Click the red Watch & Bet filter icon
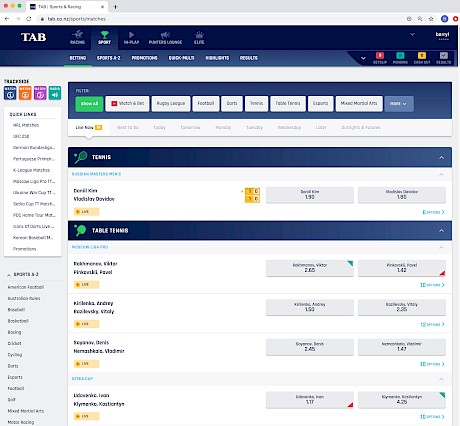This screenshot has height=426, width=460. 114,104
